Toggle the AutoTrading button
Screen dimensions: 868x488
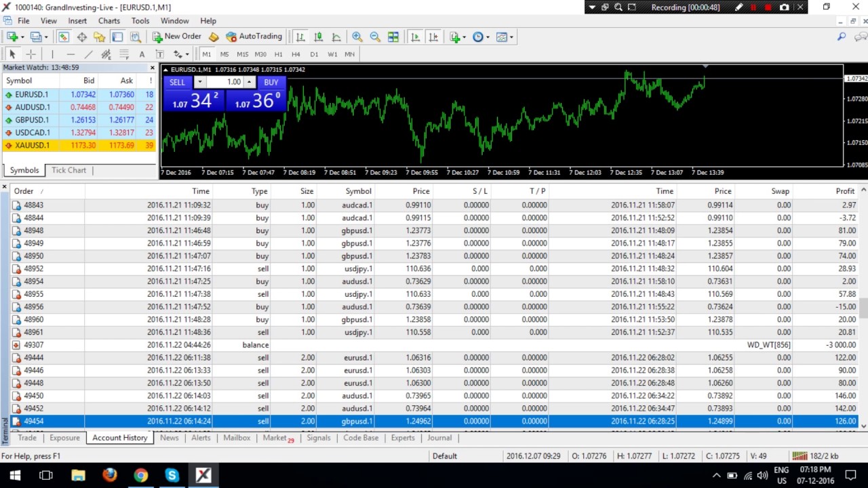[x=254, y=37]
